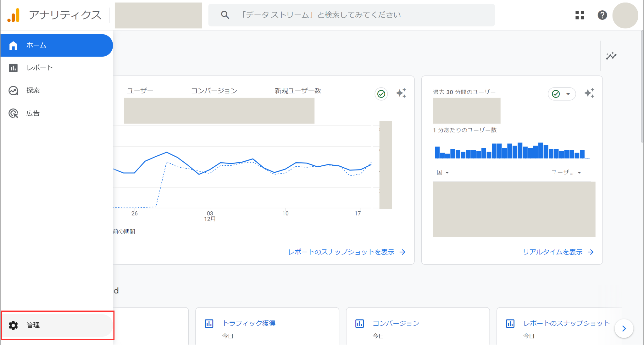Open the レポートのスナップショット recent card

[x=559, y=326]
